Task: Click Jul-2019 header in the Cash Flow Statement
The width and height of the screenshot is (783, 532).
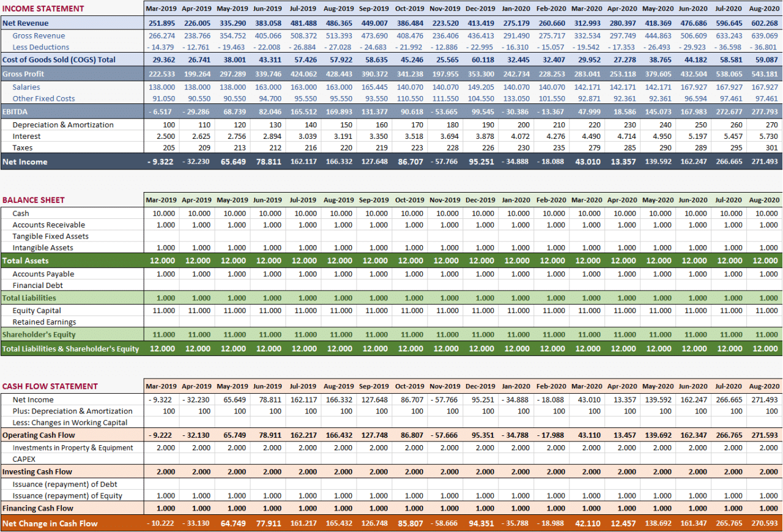Action: [x=303, y=386]
